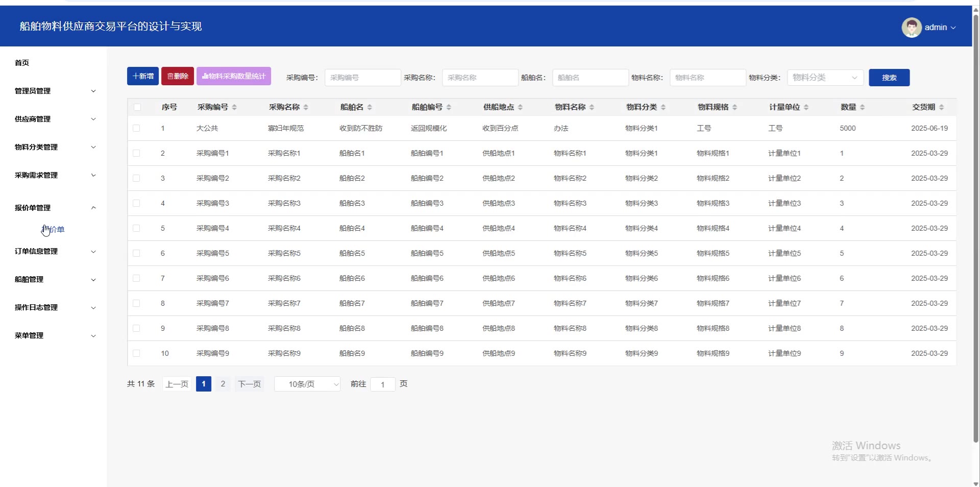Sort by 供船地点 column sort icon
The width and height of the screenshot is (980, 487).
520,107
